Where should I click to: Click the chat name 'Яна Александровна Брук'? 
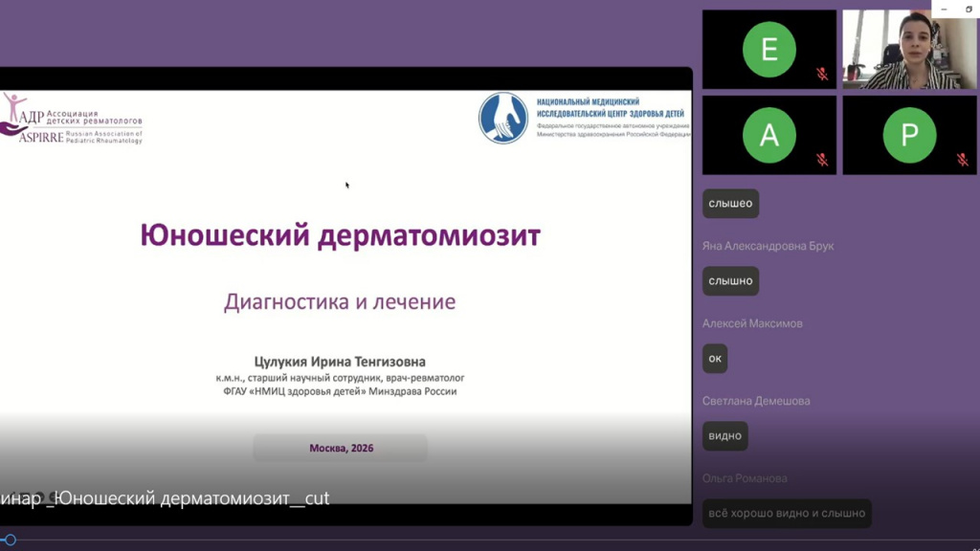[x=768, y=246]
